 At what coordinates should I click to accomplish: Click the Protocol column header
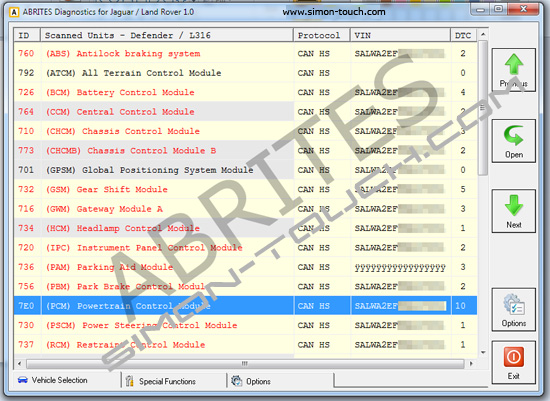[x=322, y=35]
